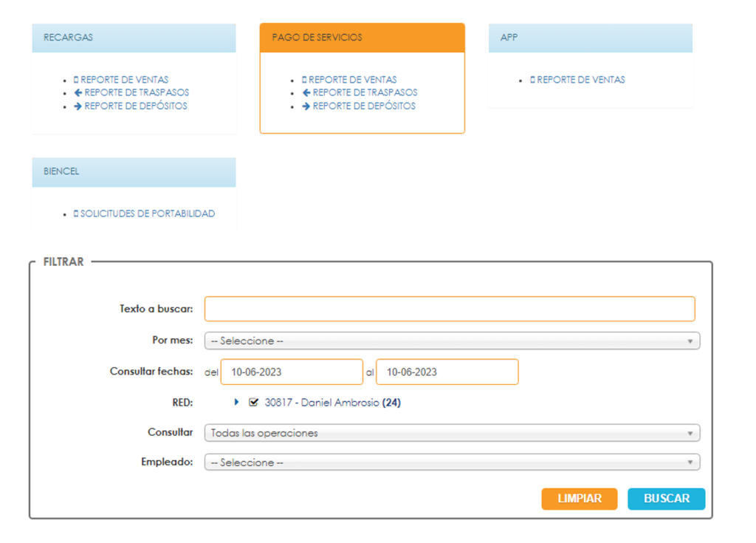
Task: Select the Recargas panel header
Action: pos(134,38)
